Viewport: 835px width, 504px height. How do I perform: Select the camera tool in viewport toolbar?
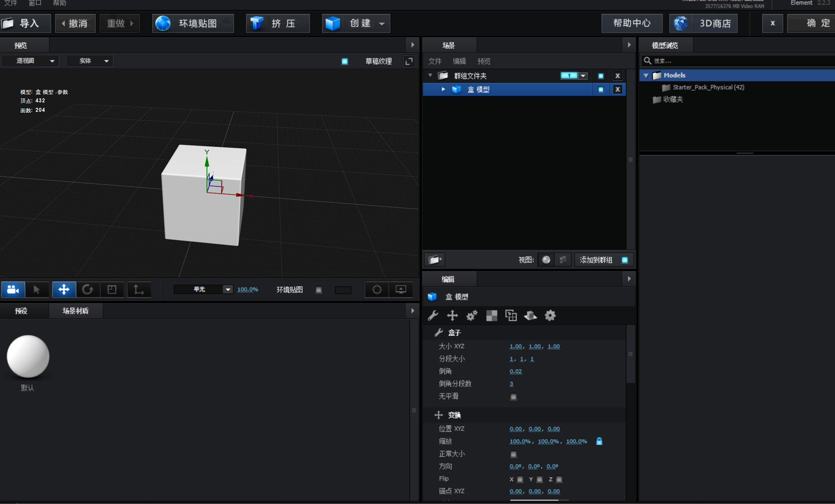click(13, 289)
